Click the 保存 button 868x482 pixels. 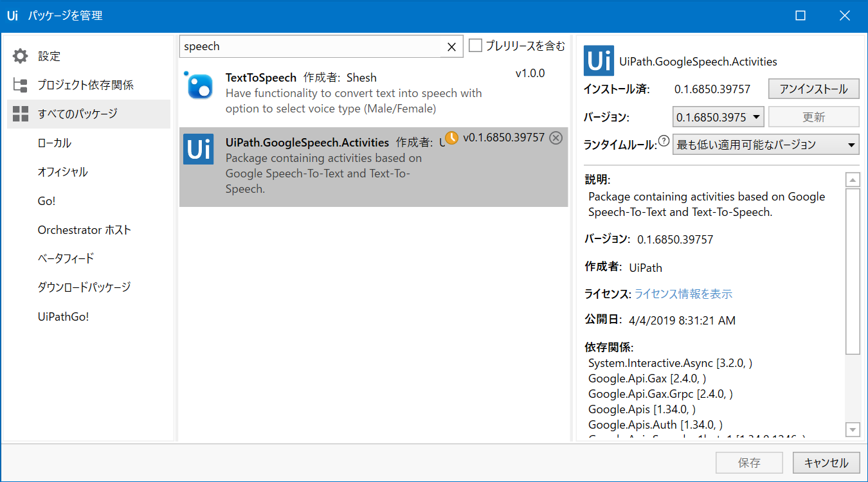(750, 463)
